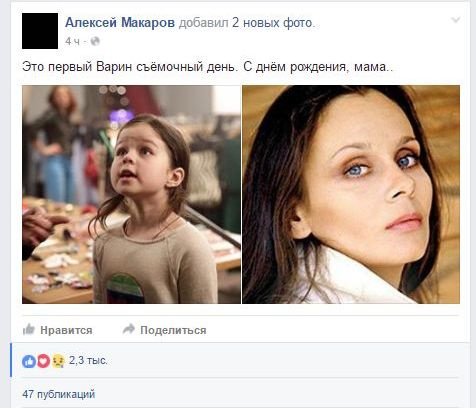Open the post options chevron menu

coord(455,20)
